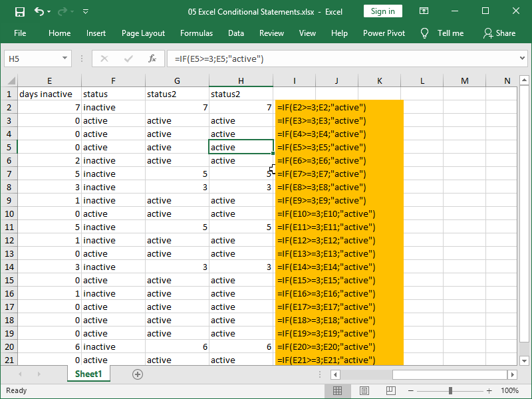
Task: Switch to the Data ribbon tab
Action: click(x=235, y=33)
